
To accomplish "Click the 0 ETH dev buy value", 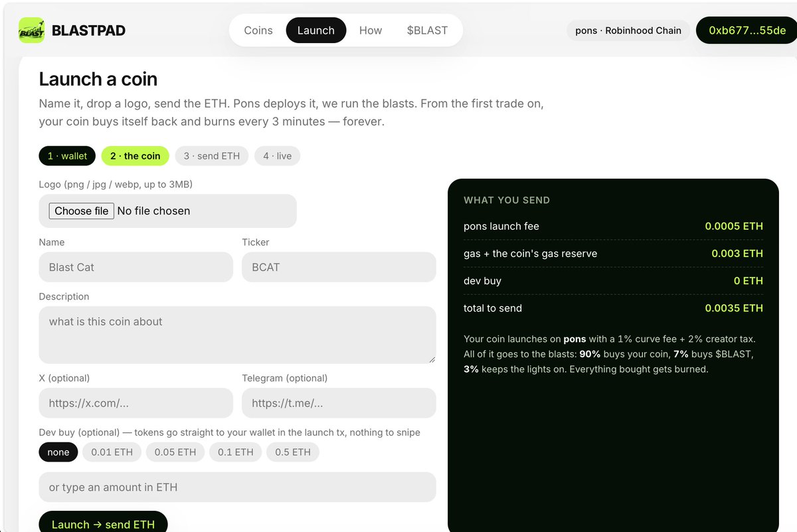I will tap(749, 281).
